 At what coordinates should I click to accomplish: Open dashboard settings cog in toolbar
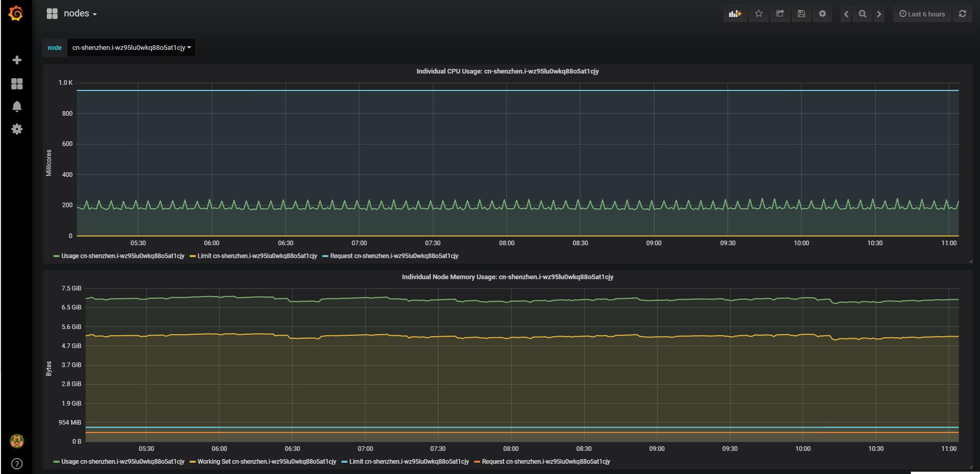click(x=822, y=14)
